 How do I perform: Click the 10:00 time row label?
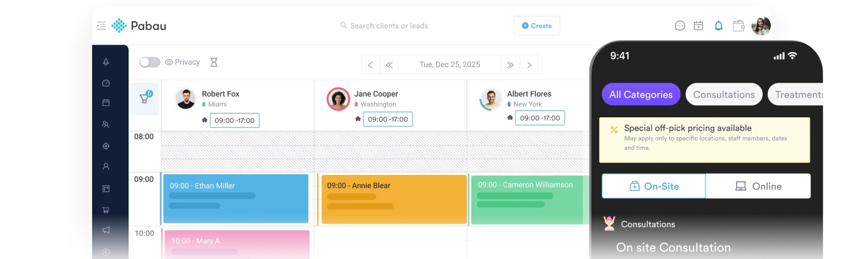[145, 233]
